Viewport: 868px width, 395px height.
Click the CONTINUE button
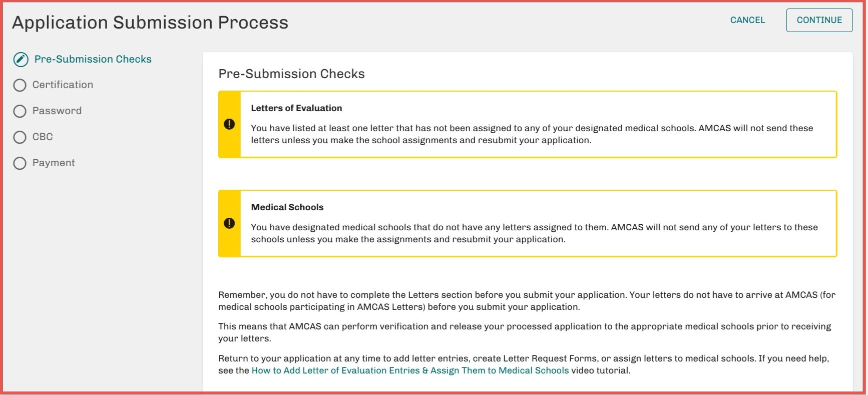[x=819, y=20]
